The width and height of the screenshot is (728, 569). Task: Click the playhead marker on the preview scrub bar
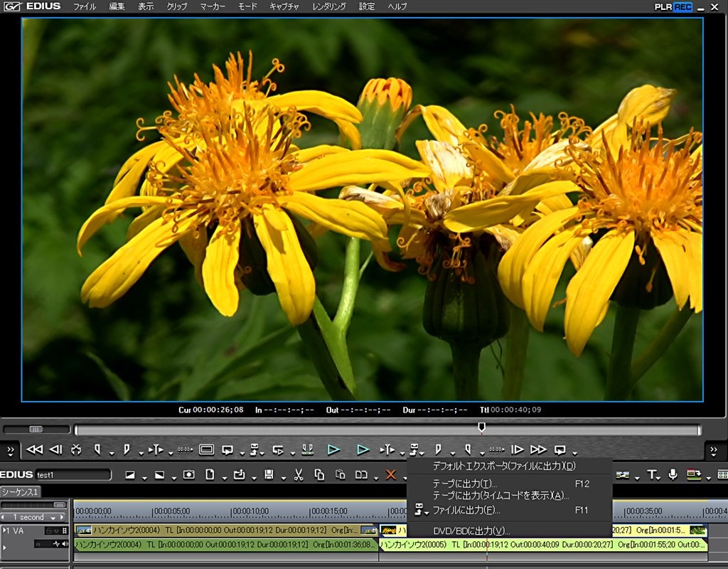(x=481, y=427)
